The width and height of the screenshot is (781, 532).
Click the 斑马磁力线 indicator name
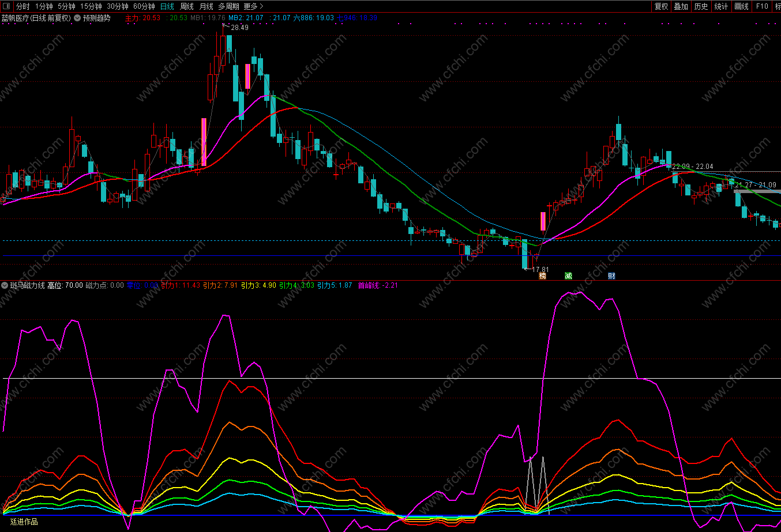pos(27,285)
